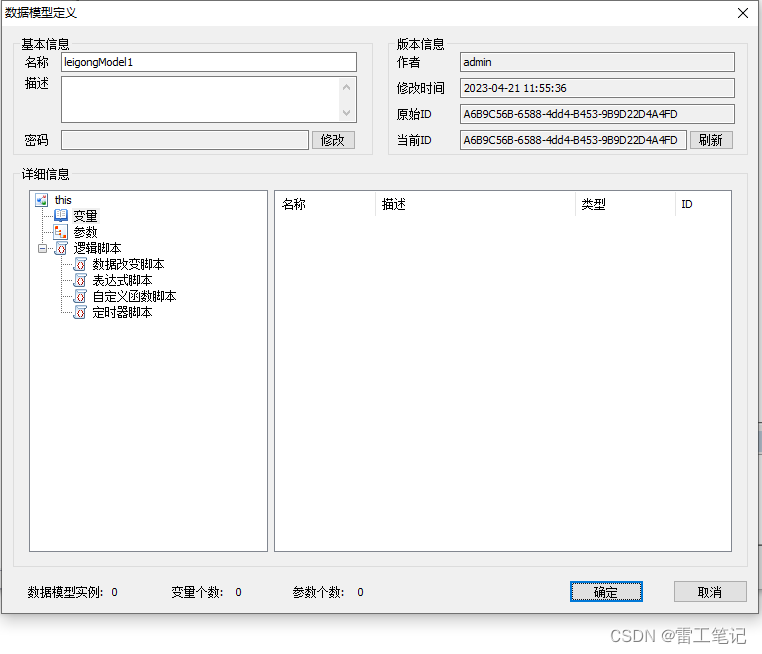This screenshot has width=762, height=654.
Task: Select the 变量 book icon
Action: coord(61,215)
